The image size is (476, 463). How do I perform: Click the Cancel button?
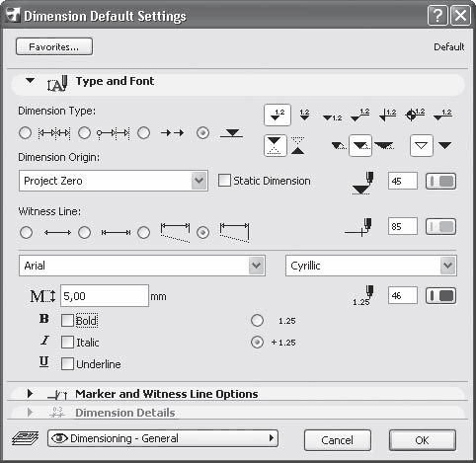(338, 440)
